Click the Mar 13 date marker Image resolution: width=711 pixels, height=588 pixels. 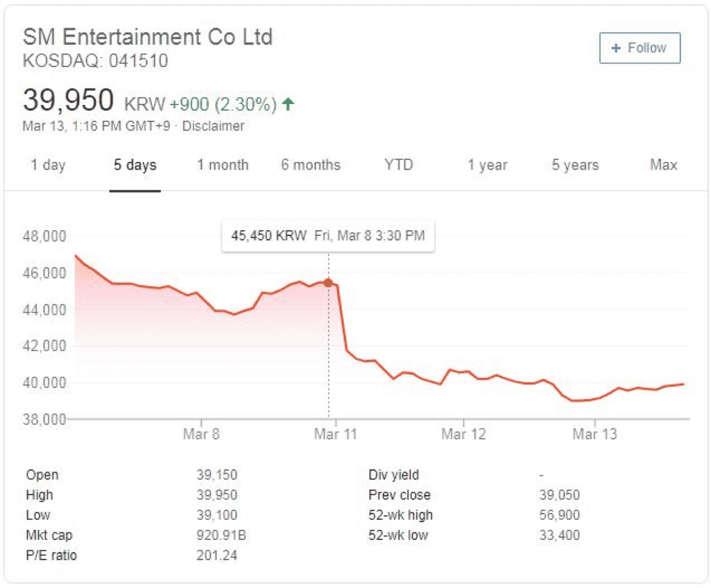595,434
